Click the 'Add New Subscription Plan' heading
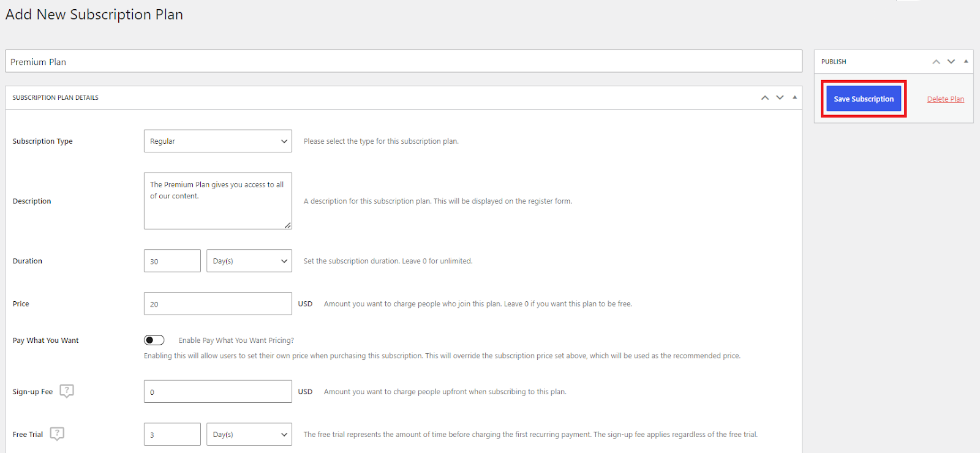980x453 pixels. [x=94, y=15]
